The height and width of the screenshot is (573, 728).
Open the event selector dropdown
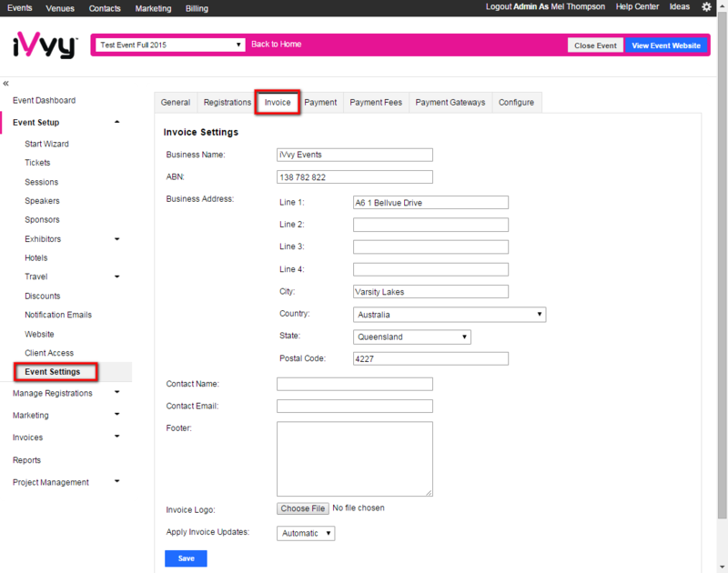[170, 45]
